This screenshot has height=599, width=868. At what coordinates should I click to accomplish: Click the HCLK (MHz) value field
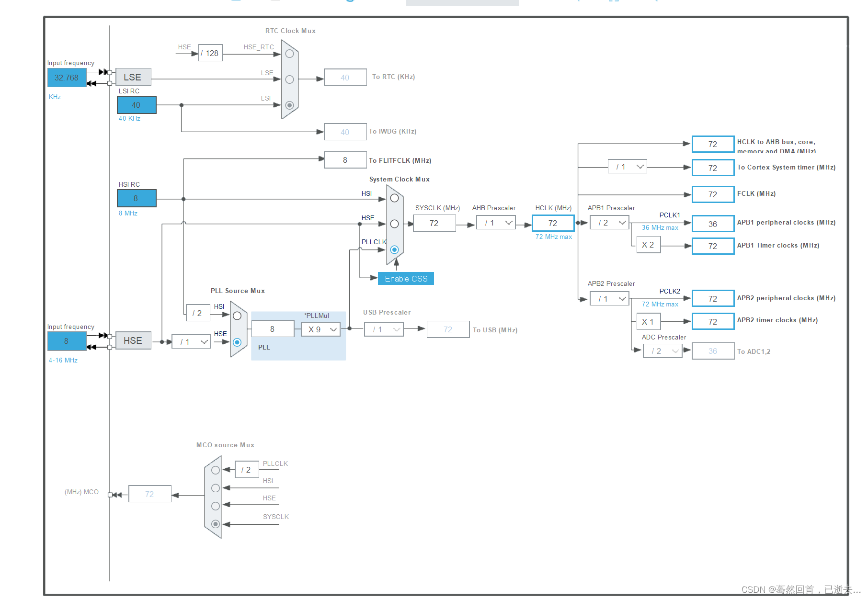(x=553, y=223)
